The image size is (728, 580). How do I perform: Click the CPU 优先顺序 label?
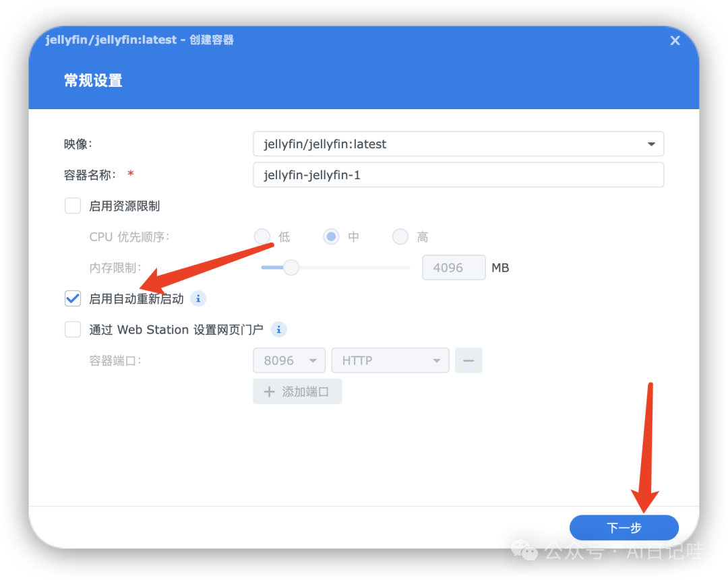[x=129, y=237]
